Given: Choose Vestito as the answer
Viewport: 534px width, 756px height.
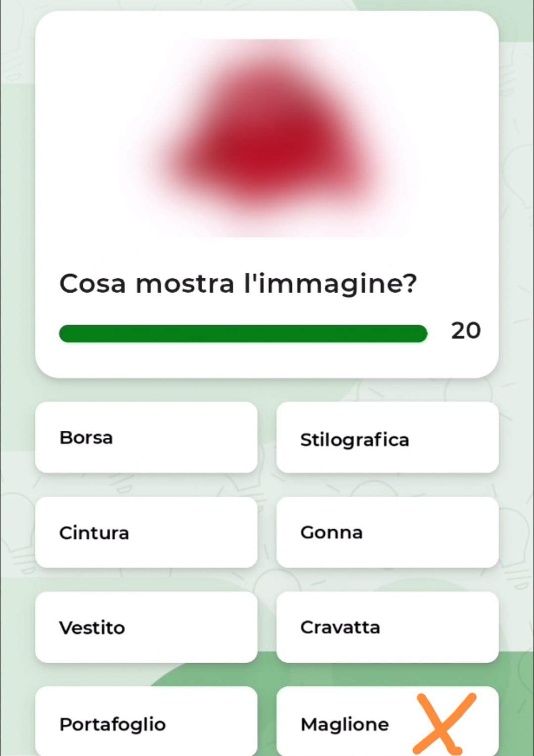Looking at the screenshot, I should 146,627.
